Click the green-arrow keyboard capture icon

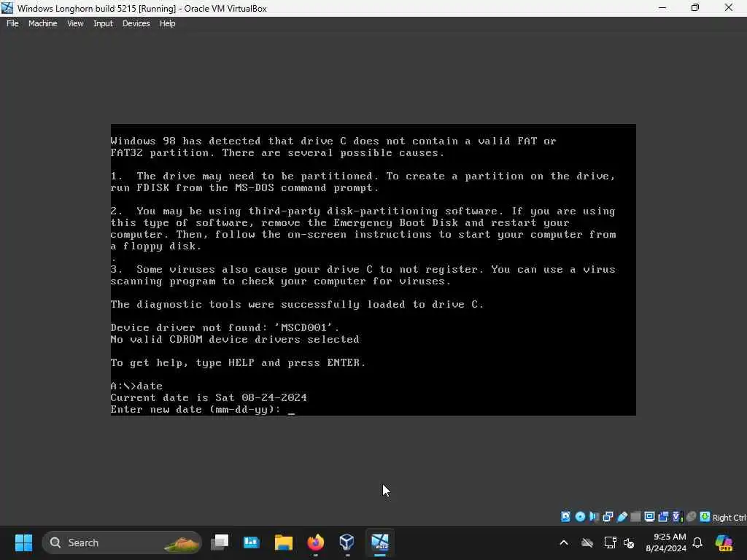pyautogui.click(x=705, y=517)
